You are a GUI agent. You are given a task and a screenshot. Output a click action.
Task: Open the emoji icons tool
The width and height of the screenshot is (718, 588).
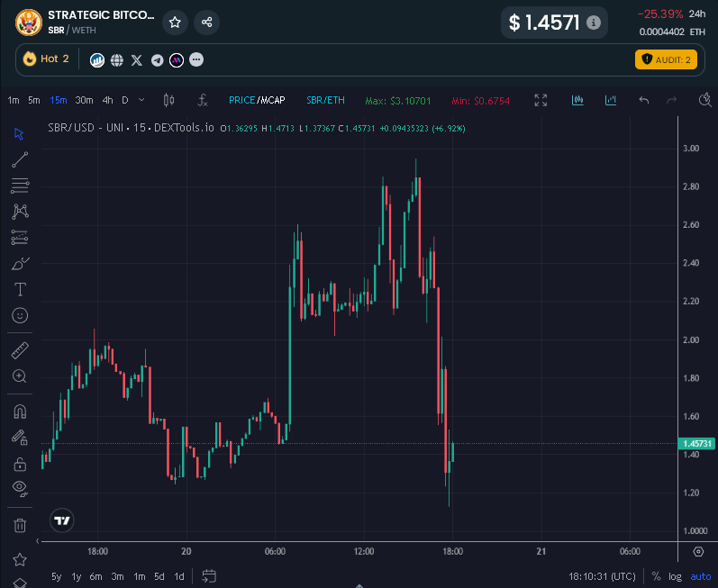click(20, 315)
